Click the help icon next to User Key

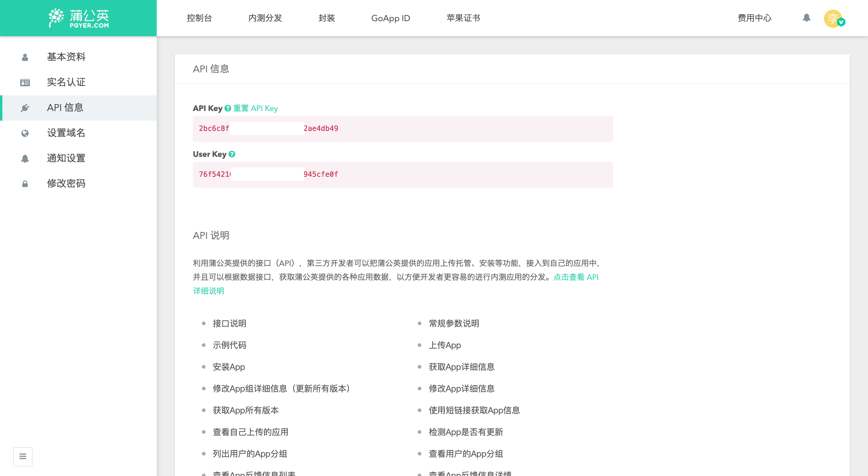pos(232,154)
